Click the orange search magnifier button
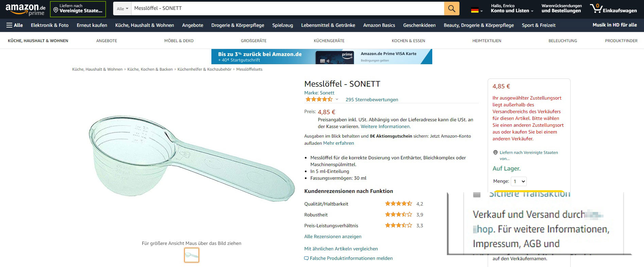 coord(451,8)
